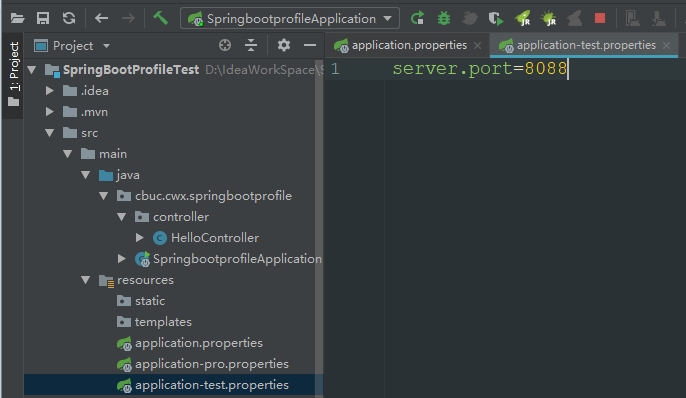Collapse the cbuc.cwx.springbootprofile package
The width and height of the screenshot is (686, 398).
(103, 196)
